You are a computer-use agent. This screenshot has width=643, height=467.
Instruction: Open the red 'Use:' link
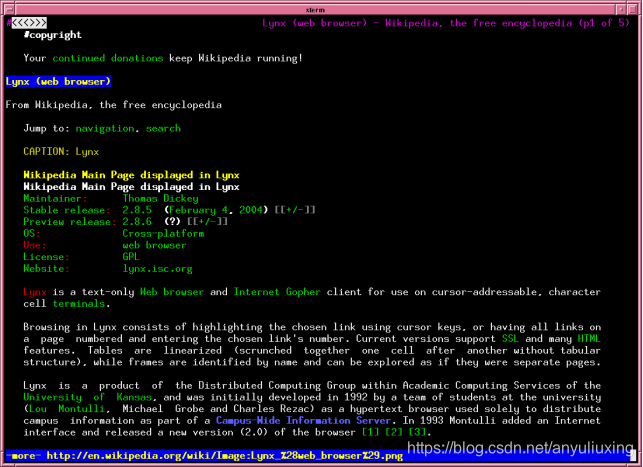pyautogui.click(x=35, y=246)
